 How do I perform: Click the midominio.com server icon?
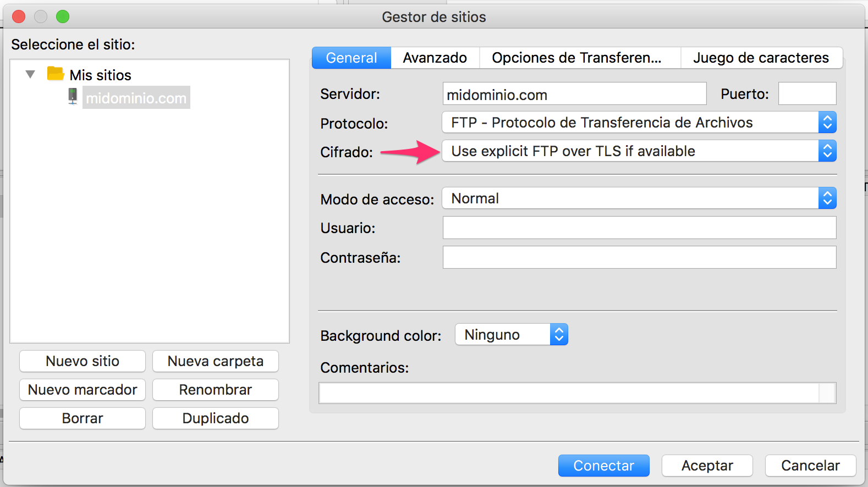pos(73,96)
